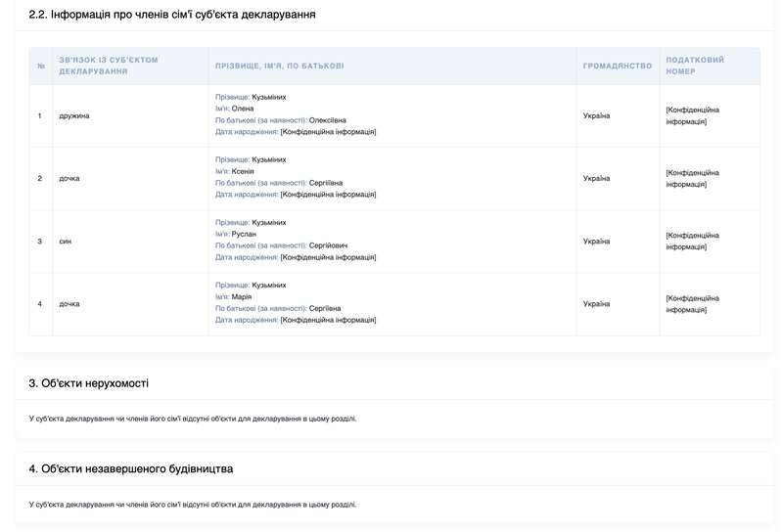Select the "Громадянство" column header
The image size is (783, 532).
(x=617, y=66)
